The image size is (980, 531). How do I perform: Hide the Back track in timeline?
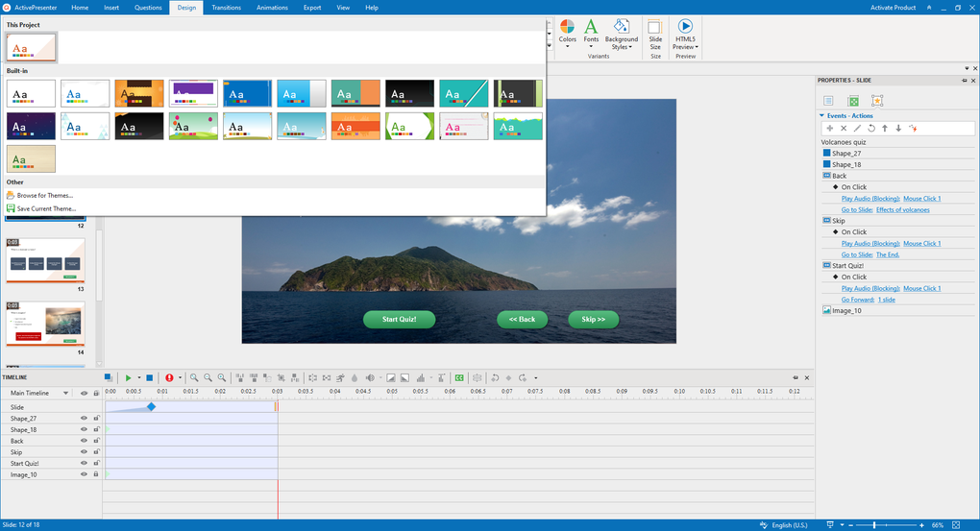tap(84, 441)
